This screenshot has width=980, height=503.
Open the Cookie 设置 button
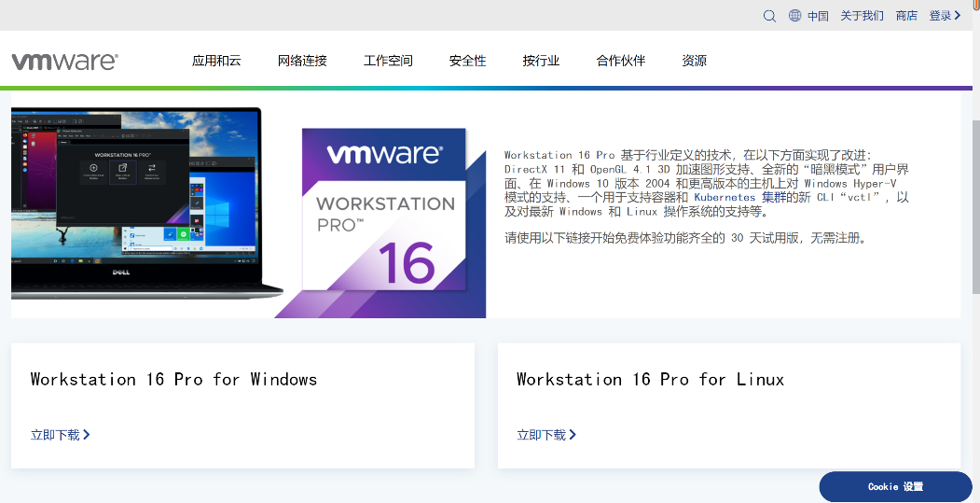point(895,486)
